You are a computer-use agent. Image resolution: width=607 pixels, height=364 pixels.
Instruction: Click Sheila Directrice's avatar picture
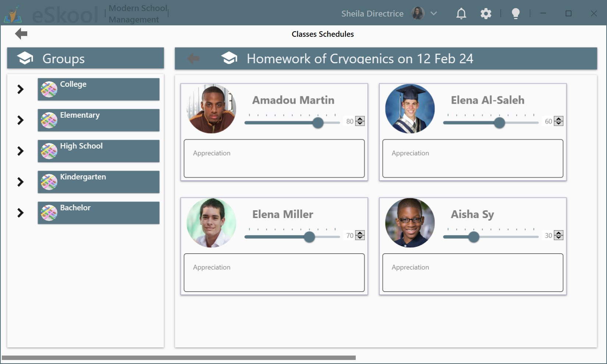click(x=418, y=13)
